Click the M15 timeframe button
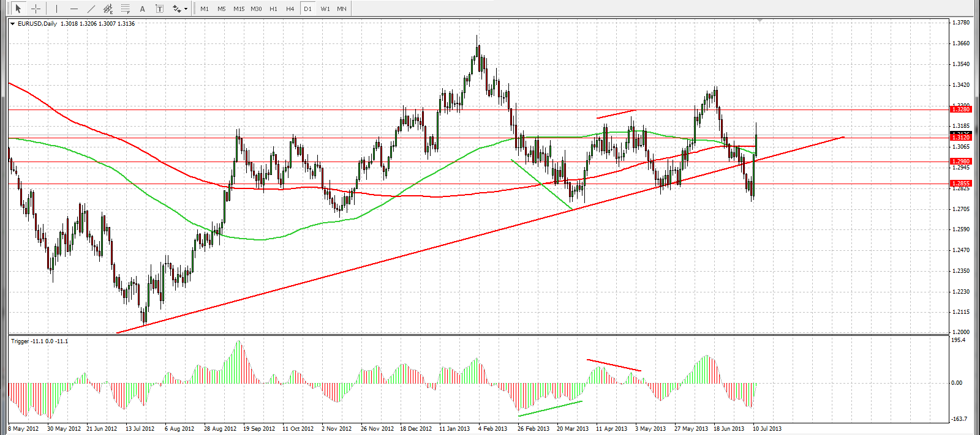Viewport: 980px width, 435px height. (239, 9)
